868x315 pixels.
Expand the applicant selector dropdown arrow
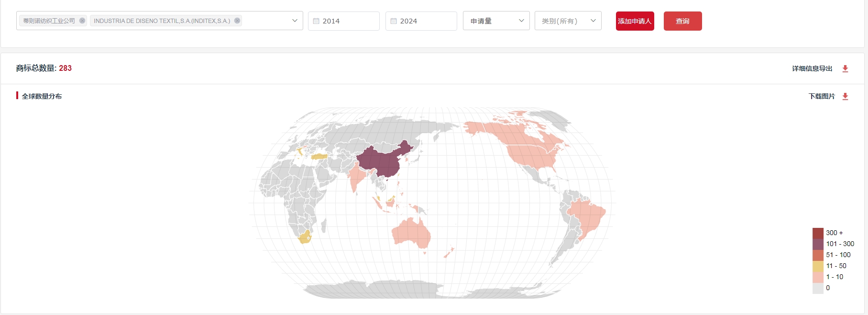click(295, 21)
